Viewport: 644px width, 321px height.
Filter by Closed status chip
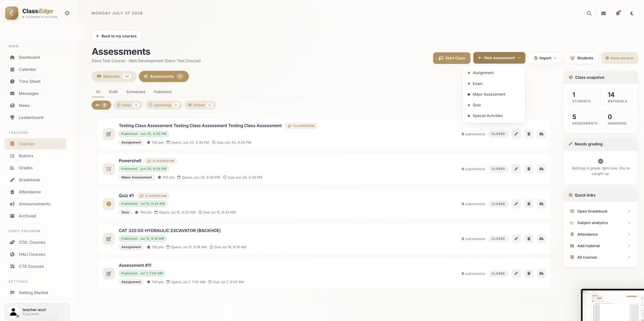[200, 105]
